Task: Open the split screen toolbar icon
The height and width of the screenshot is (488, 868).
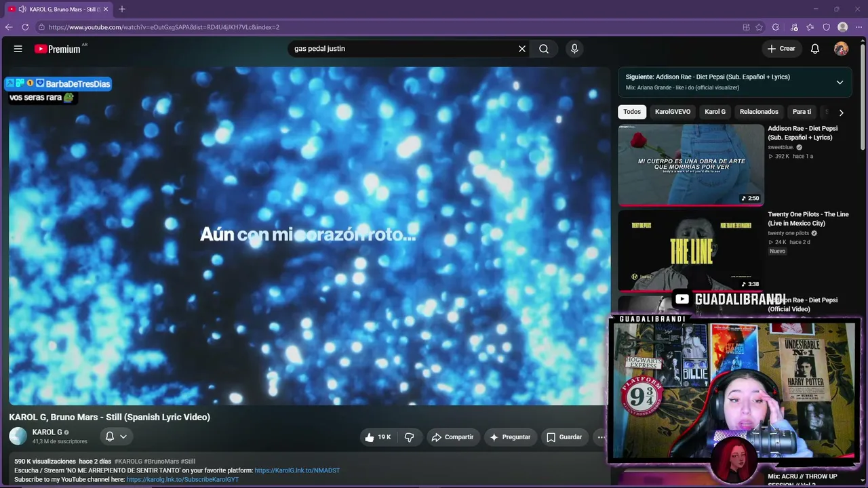Action: tap(747, 27)
